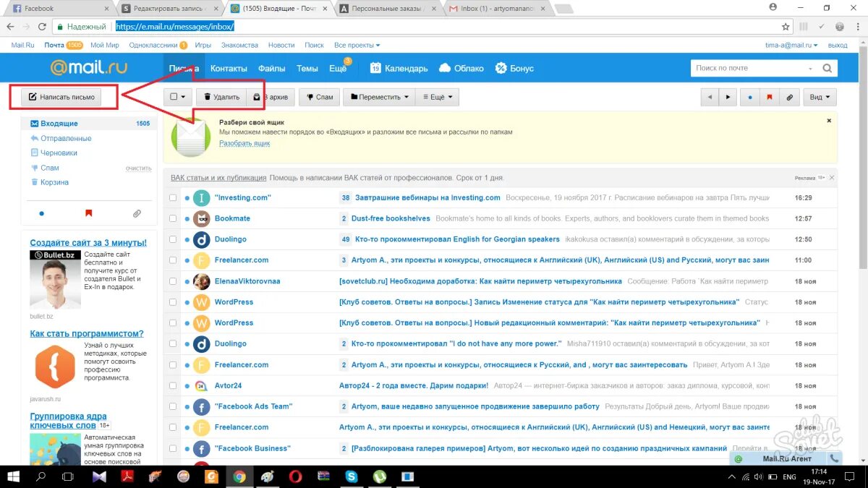Open dropdown arrow beside select-all checkbox
Screen dimensions: 868x488
184,97
